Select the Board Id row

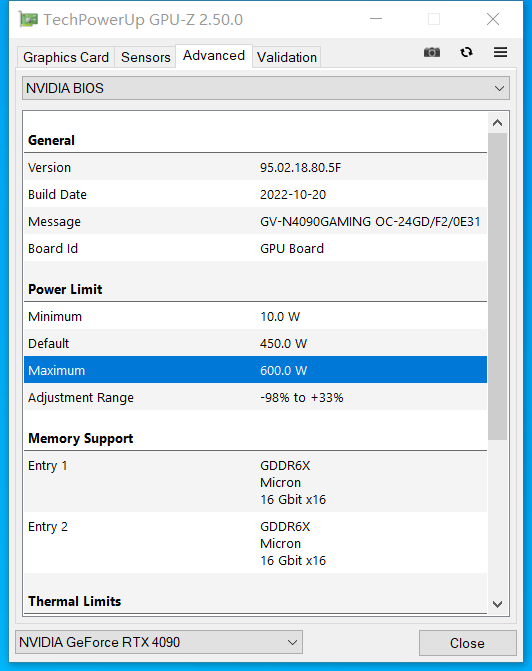256,248
